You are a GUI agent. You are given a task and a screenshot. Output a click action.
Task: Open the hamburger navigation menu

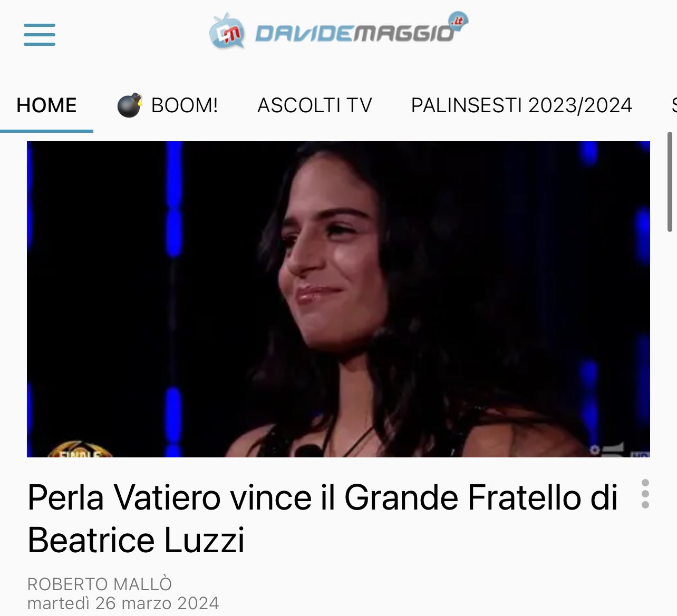40,35
